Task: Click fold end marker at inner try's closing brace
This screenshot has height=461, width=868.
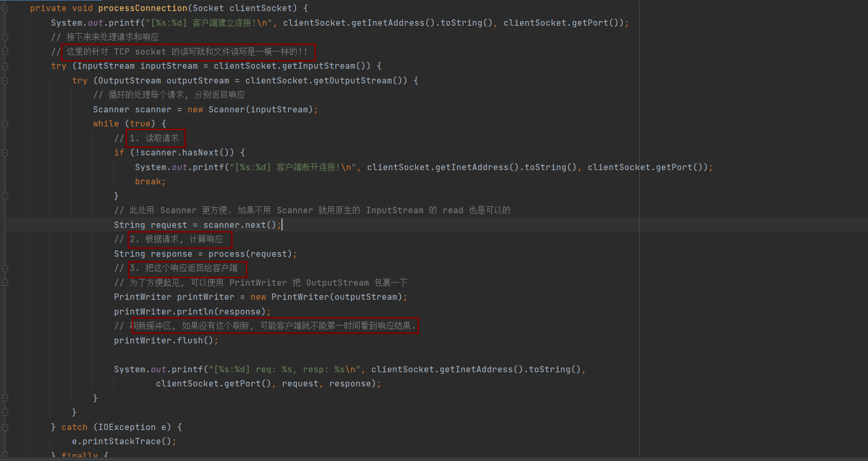Action: tap(5, 413)
